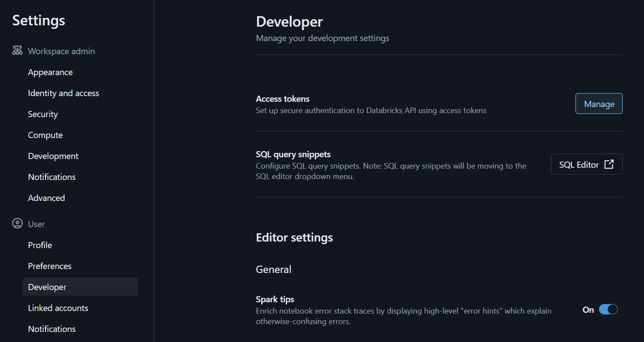This screenshot has height=342, width=644.
Task: Click the Spark tips description text
Action: pyautogui.click(x=404, y=316)
